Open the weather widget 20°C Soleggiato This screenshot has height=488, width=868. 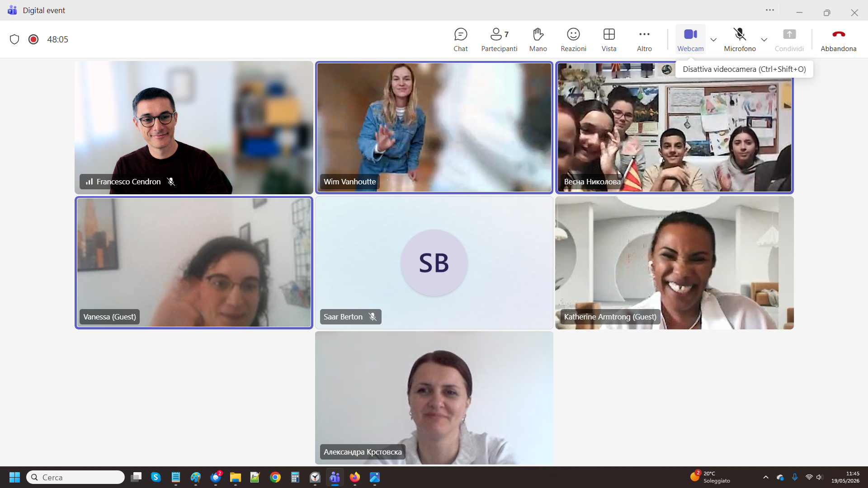[x=711, y=477]
